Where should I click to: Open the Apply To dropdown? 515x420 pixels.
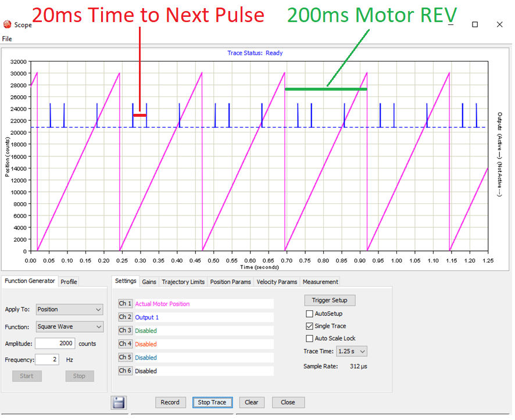click(x=69, y=310)
